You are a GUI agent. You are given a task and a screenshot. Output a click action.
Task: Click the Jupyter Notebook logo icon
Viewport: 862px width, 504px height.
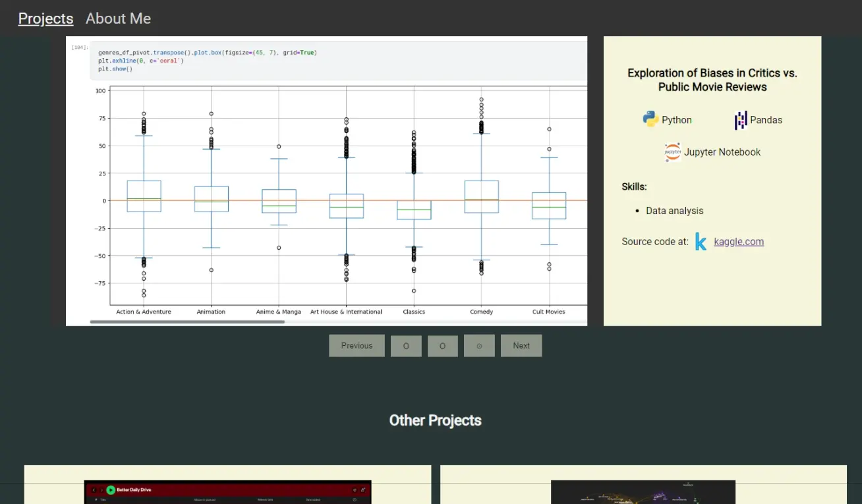(x=673, y=152)
